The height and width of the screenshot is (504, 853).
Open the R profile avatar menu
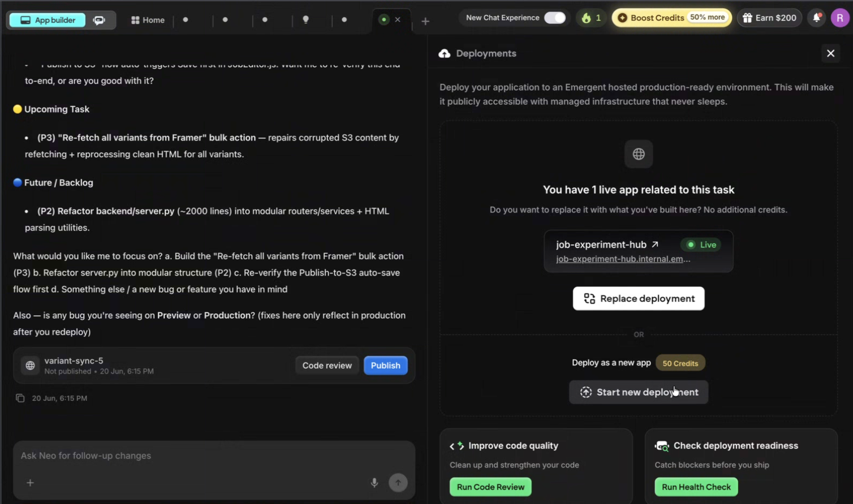pyautogui.click(x=840, y=18)
